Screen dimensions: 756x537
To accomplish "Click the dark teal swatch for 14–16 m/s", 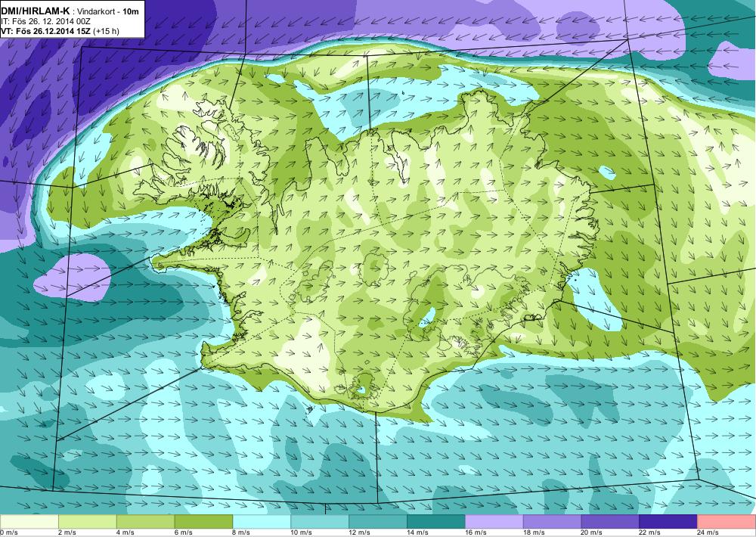I will coord(436,522).
